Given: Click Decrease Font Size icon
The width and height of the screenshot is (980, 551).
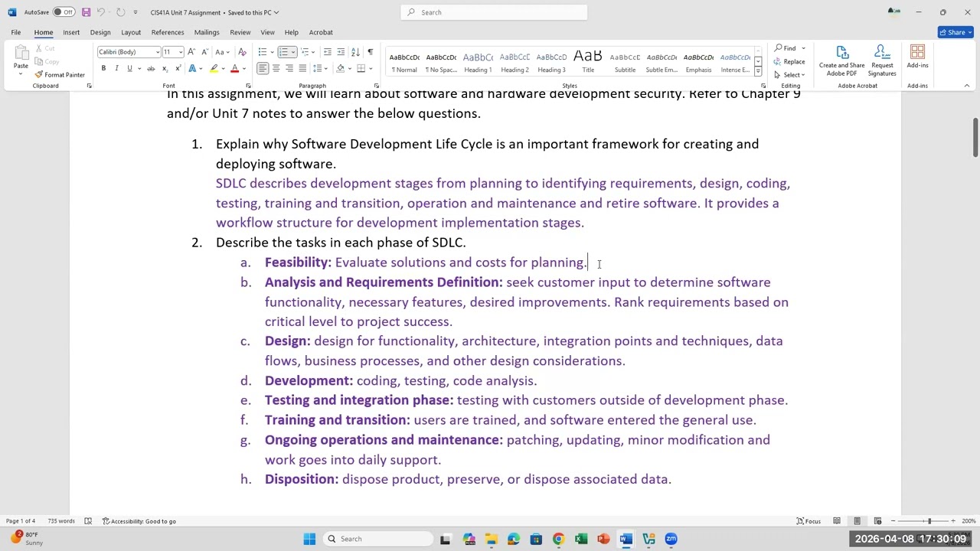Looking at the screenshot, I should click(204, 52).
